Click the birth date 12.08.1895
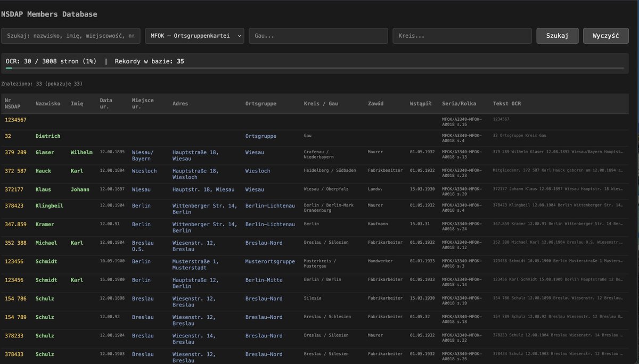639x364 pixels. click(x=112, y=152)
